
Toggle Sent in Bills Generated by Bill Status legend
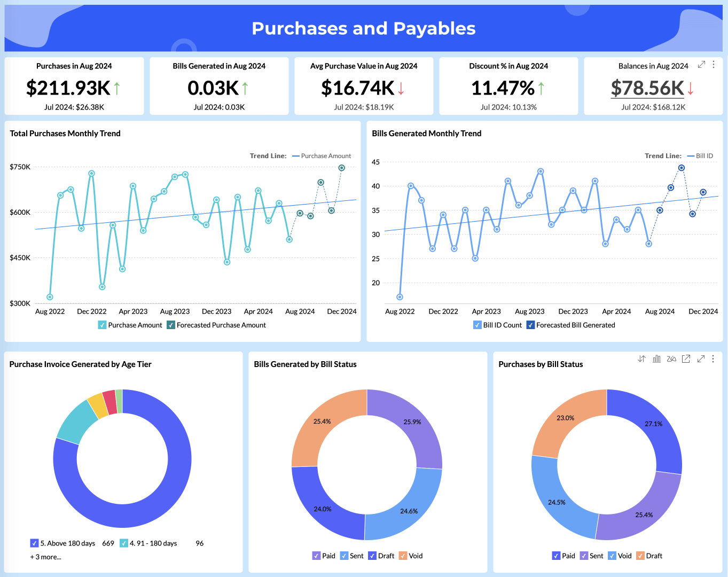[345, 556]
